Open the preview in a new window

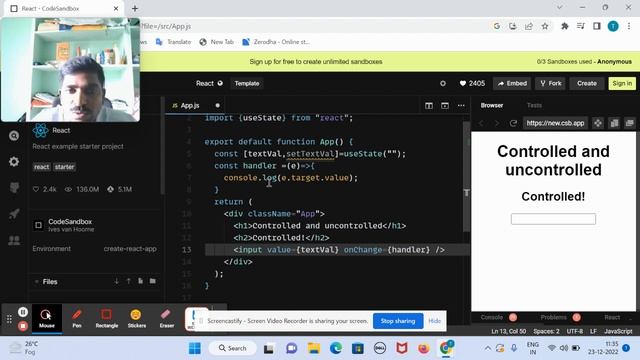click(630, 123)
